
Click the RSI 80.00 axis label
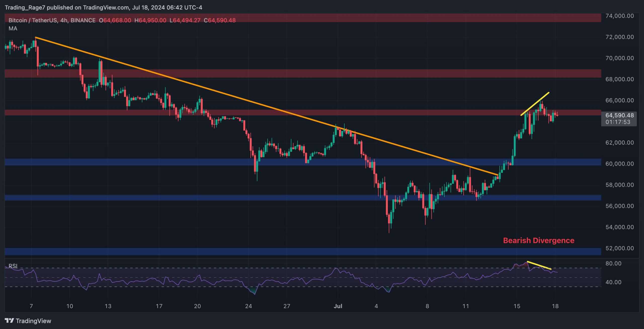point(613,263)
